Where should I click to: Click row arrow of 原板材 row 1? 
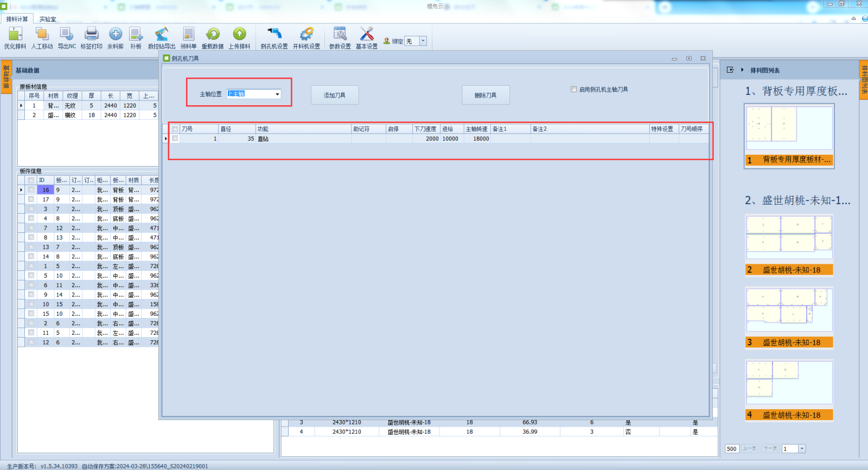(21, 106)
